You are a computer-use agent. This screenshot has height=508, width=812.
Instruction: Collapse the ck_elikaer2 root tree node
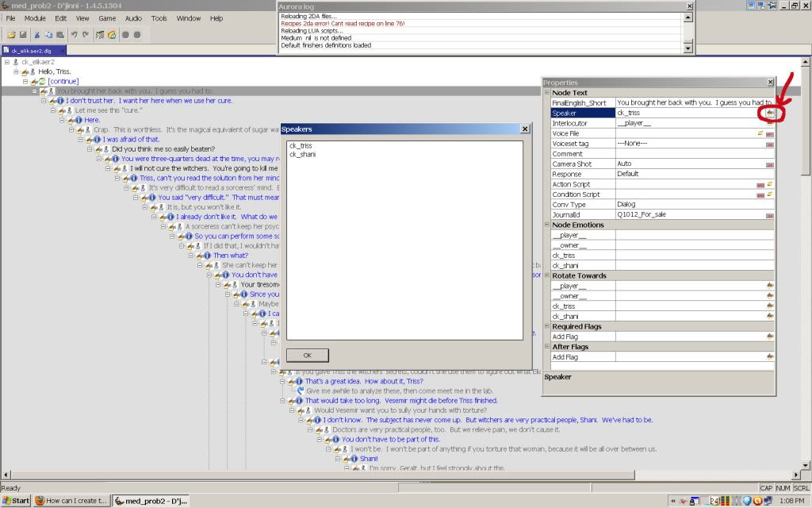pos(7,62)
